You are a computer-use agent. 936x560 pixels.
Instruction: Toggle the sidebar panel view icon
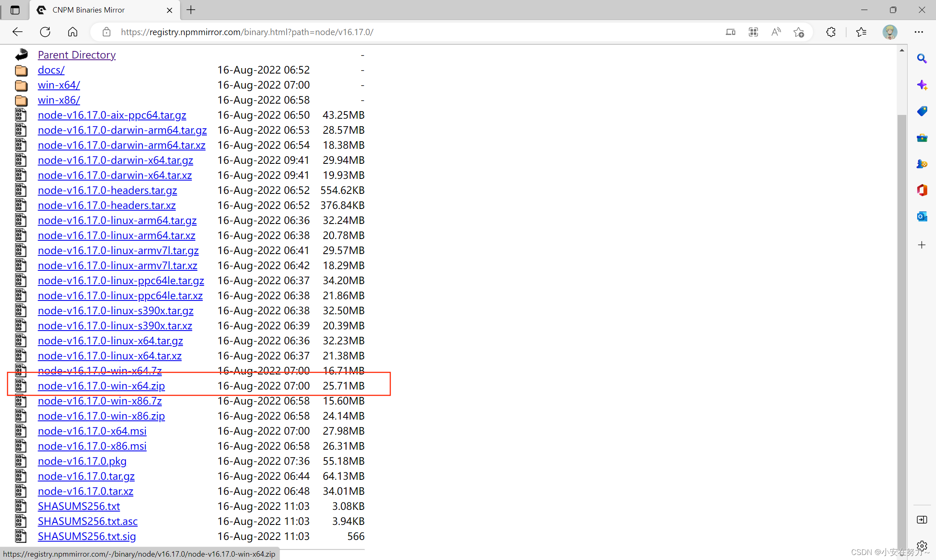922,519
